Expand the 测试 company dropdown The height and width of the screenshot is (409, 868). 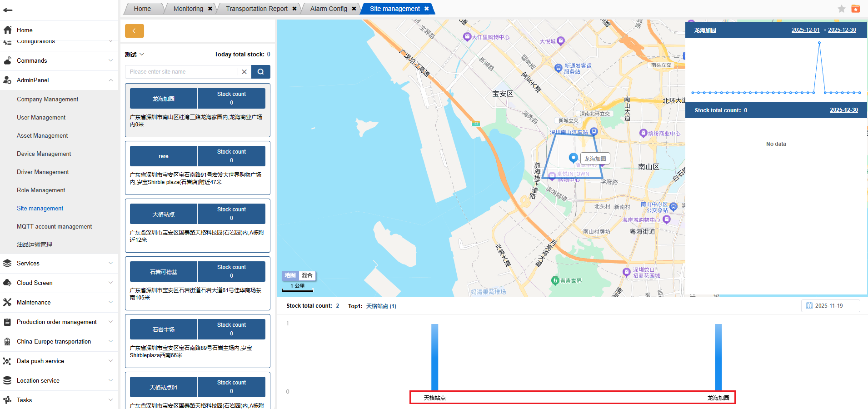[x=135, y=55]
